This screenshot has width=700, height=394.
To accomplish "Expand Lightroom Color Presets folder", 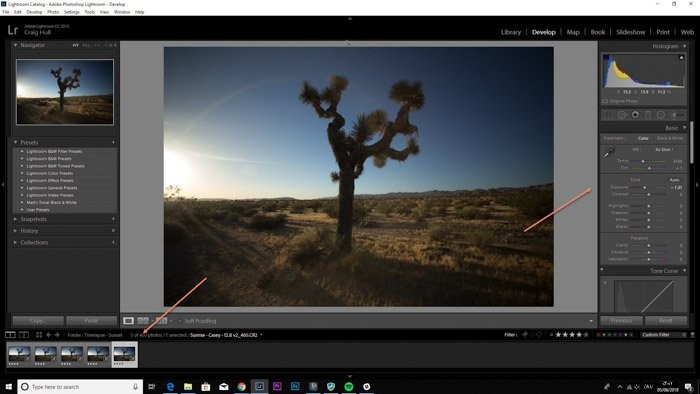I will 22,173.
